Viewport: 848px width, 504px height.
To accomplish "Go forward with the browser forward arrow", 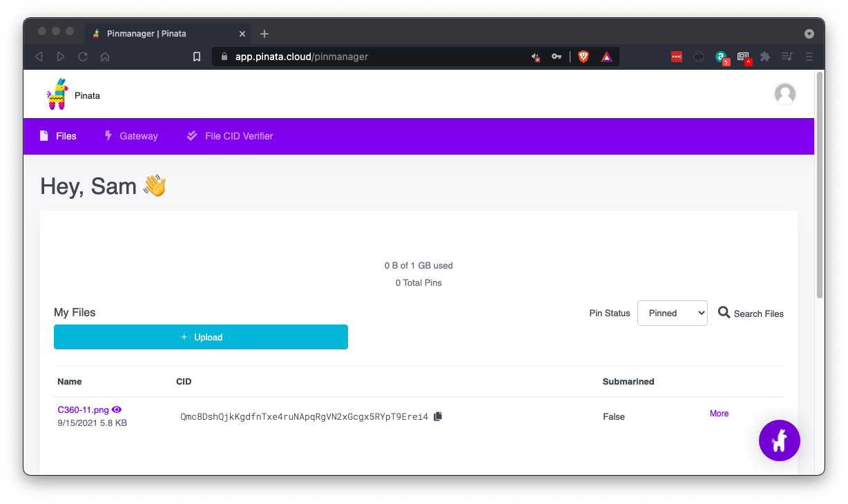I will coord(61,57).
